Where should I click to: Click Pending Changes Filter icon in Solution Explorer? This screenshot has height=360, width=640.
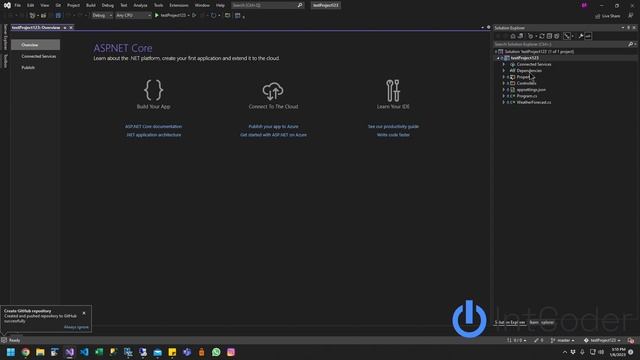pyautogui.click(x=531, y=36)
